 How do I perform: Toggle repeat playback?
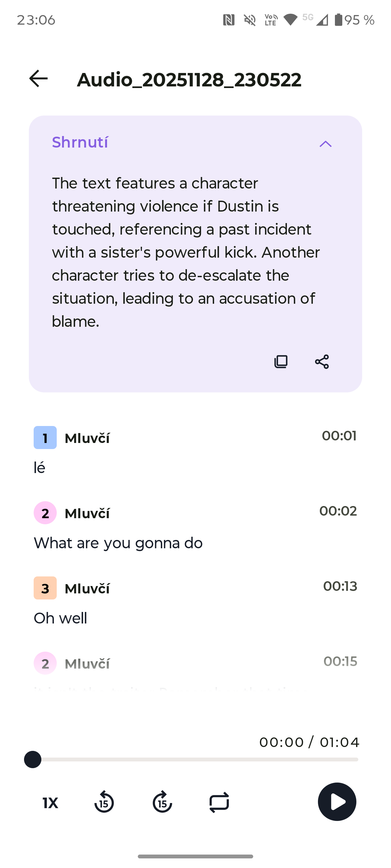(219, 802)
